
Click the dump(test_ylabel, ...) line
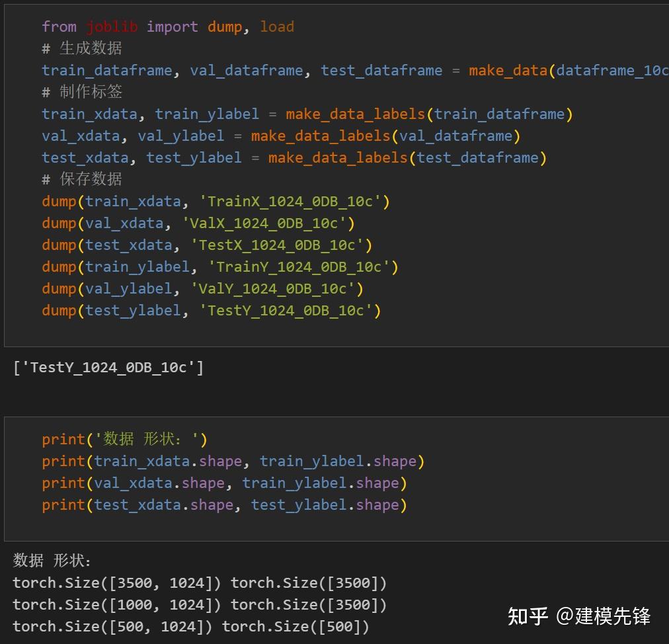coord(210,310)
